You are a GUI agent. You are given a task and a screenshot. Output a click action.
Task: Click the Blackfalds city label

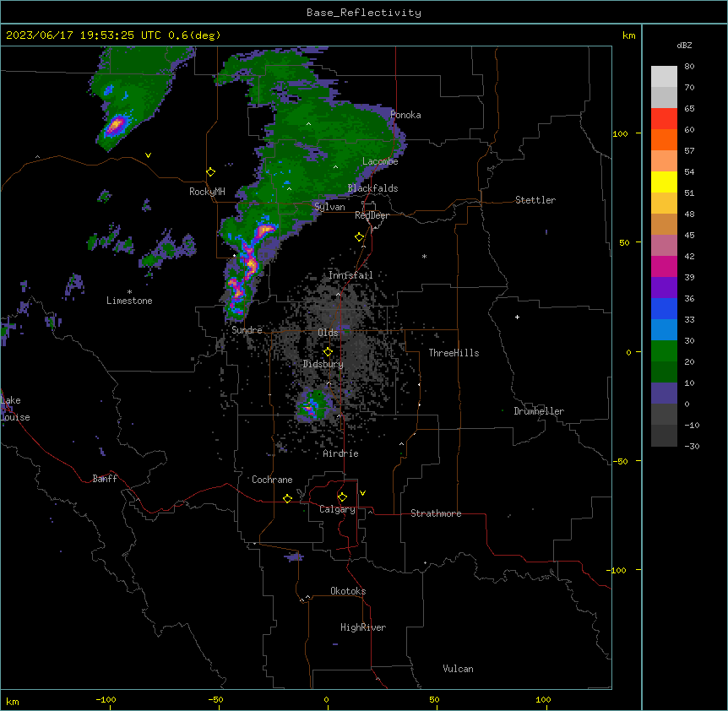click(x=372, y=188)
